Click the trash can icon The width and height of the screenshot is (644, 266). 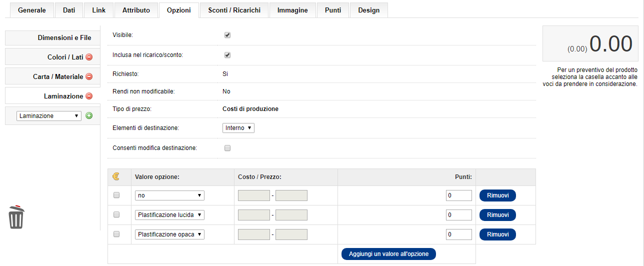tap(16, 217)
